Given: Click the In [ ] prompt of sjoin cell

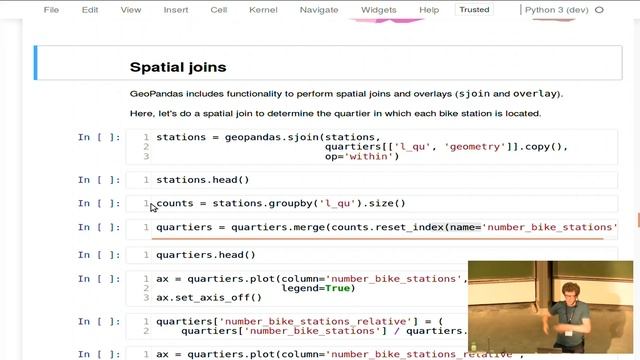Looking at the screenshot, I should tap(99, 137).
